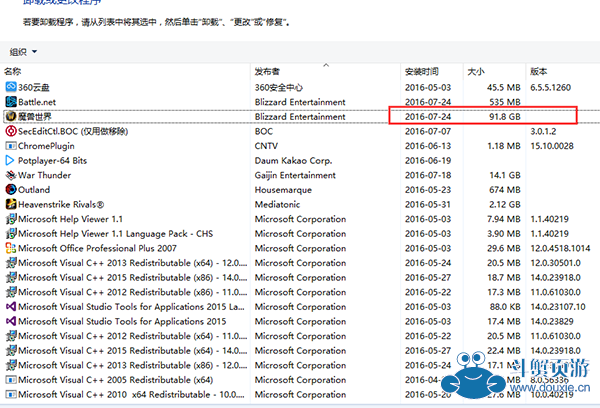This screenshot has width=600, height=408.
Task: Click the 14.0.23829 version value
Action: (552, 321)
